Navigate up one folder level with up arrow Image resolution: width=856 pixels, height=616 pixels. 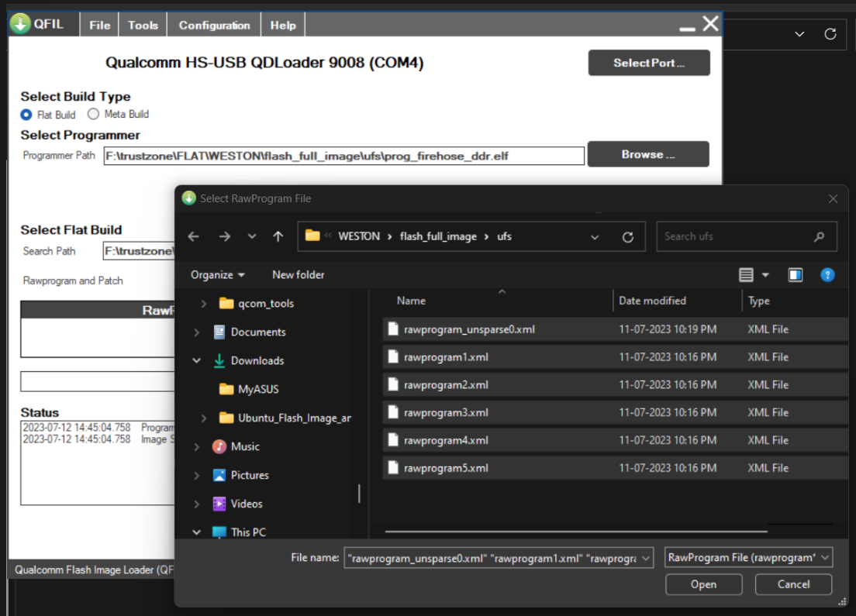[278, 237]
